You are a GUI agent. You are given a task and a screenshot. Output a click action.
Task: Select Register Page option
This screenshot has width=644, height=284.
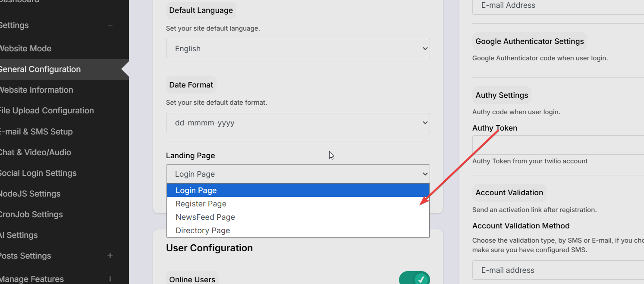[x=201, y=204]
